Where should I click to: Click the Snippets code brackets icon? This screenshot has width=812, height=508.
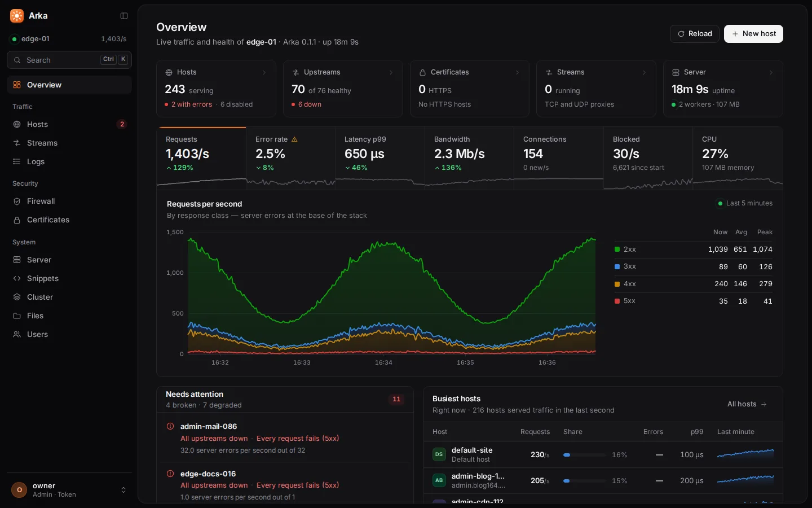click(x=17, y=278)
